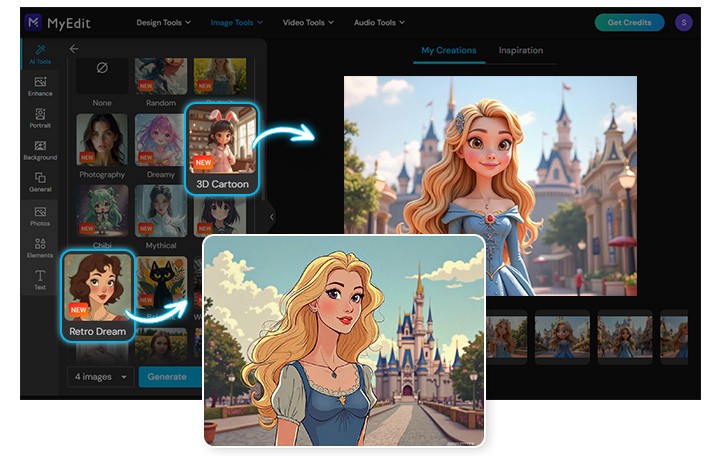
Task: Click the MyEdit logo icon
Action: tap(33, 22)
